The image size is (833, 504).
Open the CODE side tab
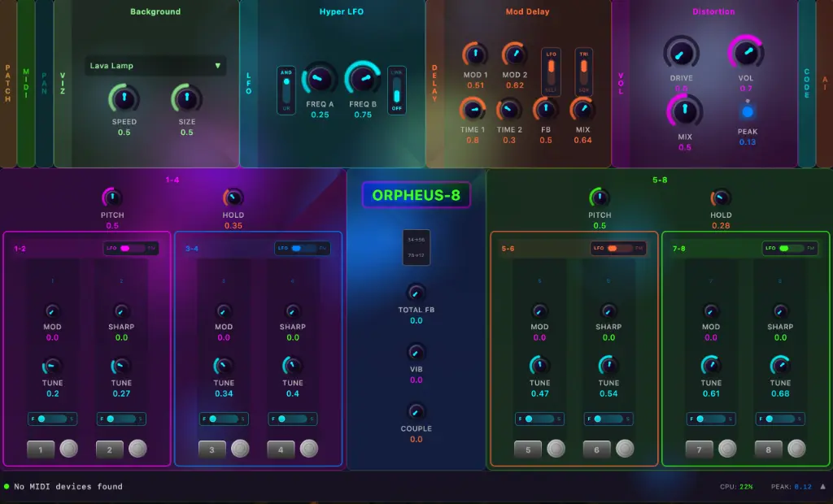pyautogui.click(x=807, y=83)
